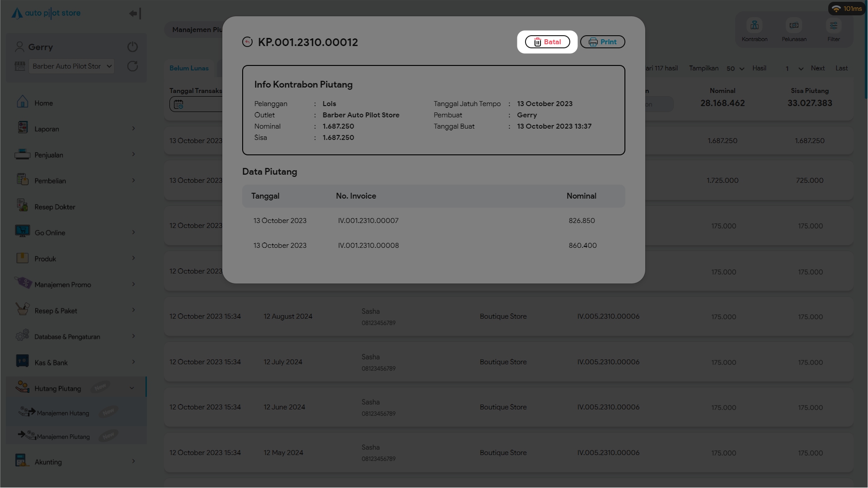
Task: Switch to the Belum Lunas tab
Action: (x=189, y=68)
